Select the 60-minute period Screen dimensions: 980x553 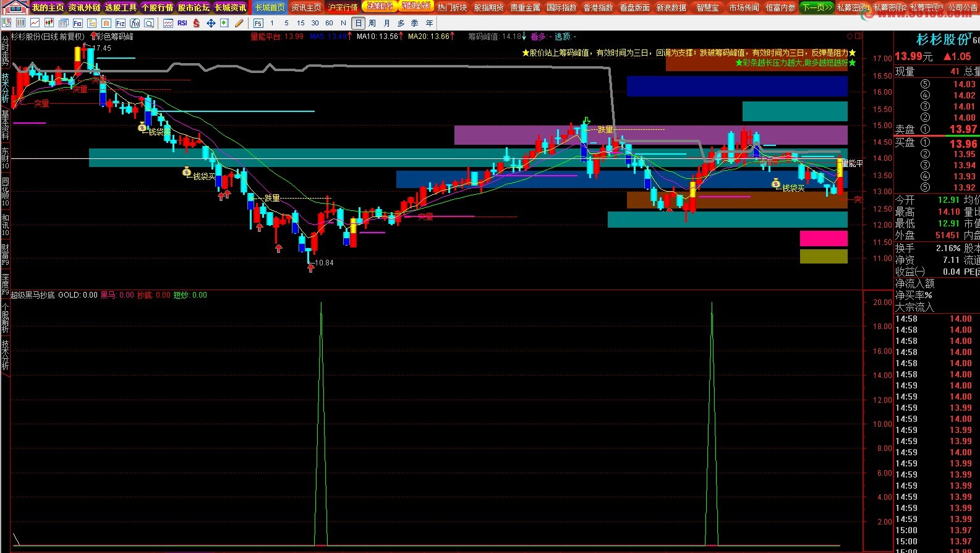pyautogui.click(x=329, y=23)
